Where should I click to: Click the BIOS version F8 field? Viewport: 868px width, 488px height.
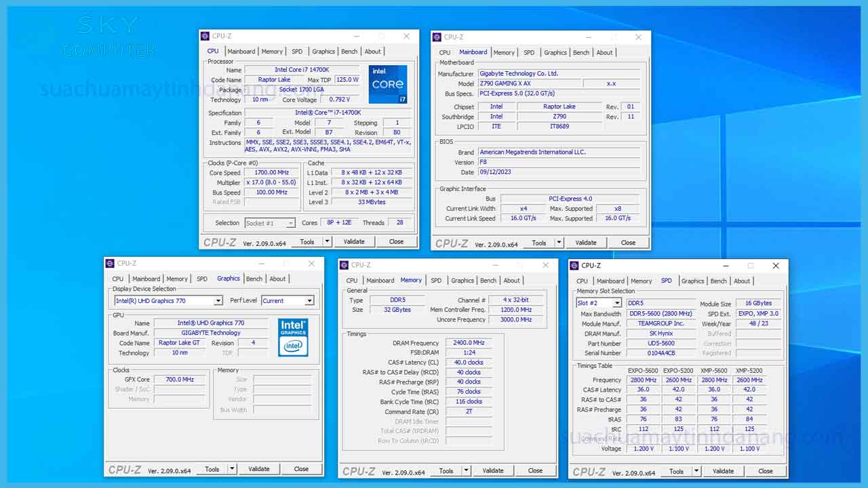(559, 163)
